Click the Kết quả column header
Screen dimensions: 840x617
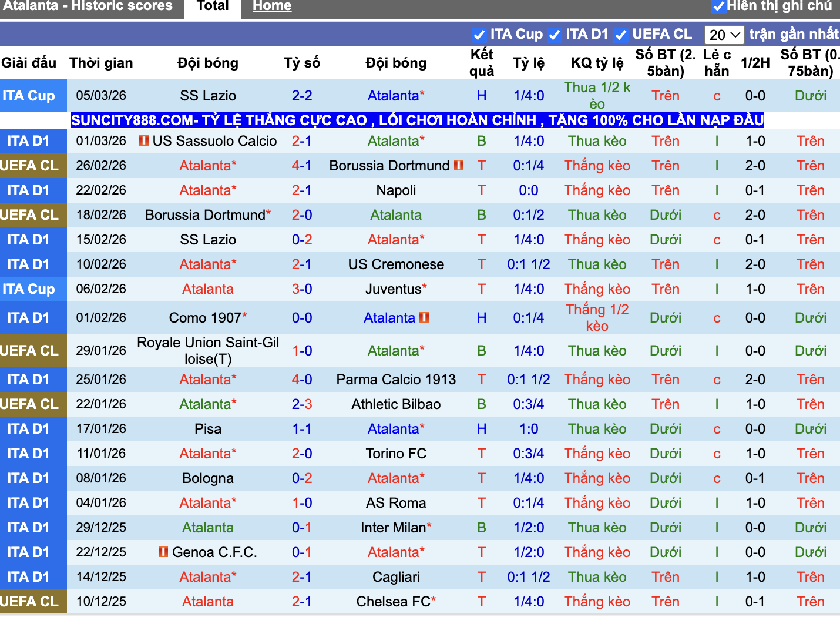(x=482, y=63)
